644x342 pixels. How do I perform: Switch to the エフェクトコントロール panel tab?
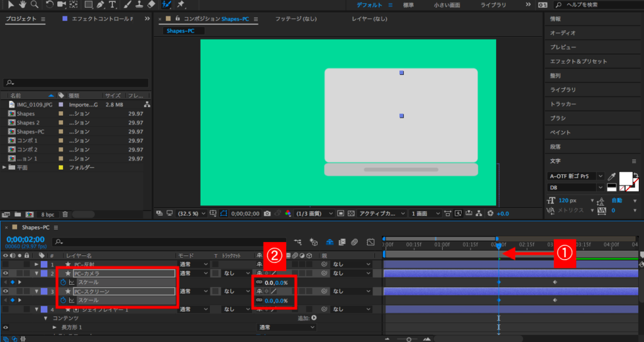pyautogui.click(x=101, y=19)
